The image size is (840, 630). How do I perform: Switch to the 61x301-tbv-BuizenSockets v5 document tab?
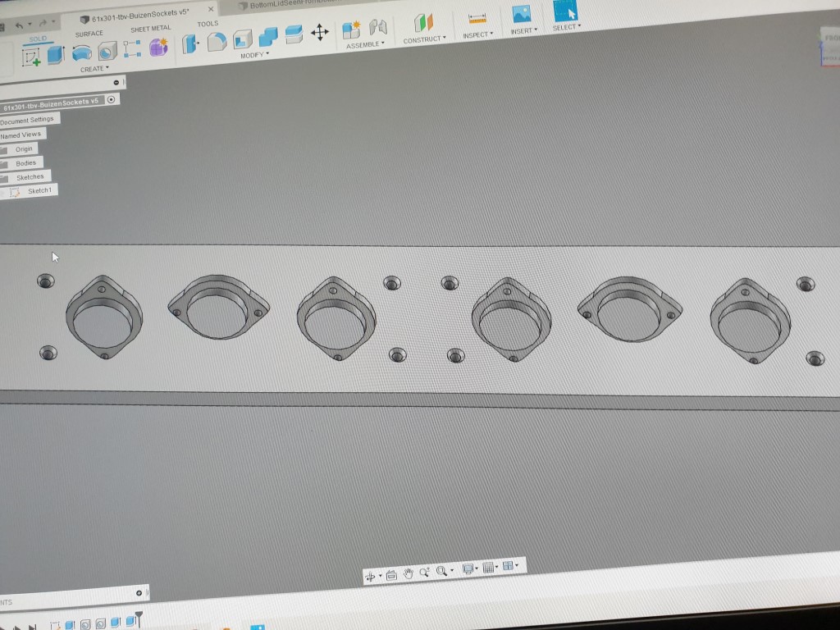point(140,16)
